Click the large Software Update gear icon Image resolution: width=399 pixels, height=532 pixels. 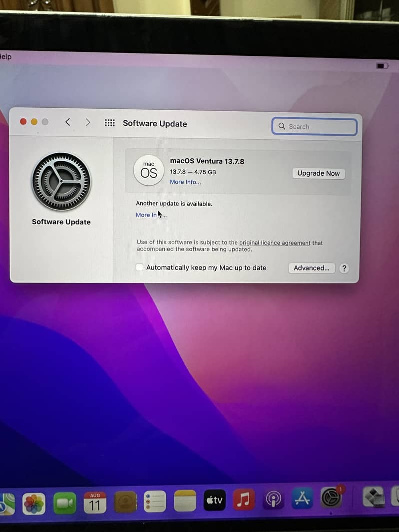(x=61, y=182)
